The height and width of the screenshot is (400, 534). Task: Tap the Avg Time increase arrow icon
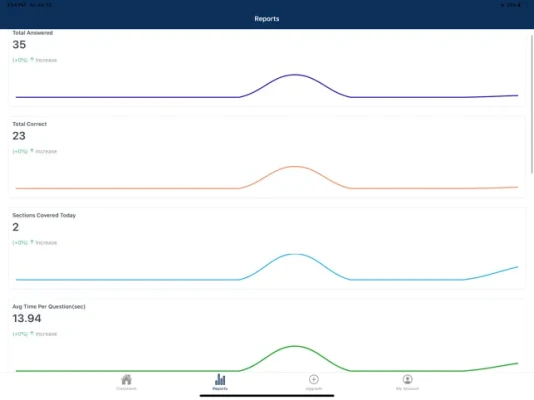click(x=32, y=333)
